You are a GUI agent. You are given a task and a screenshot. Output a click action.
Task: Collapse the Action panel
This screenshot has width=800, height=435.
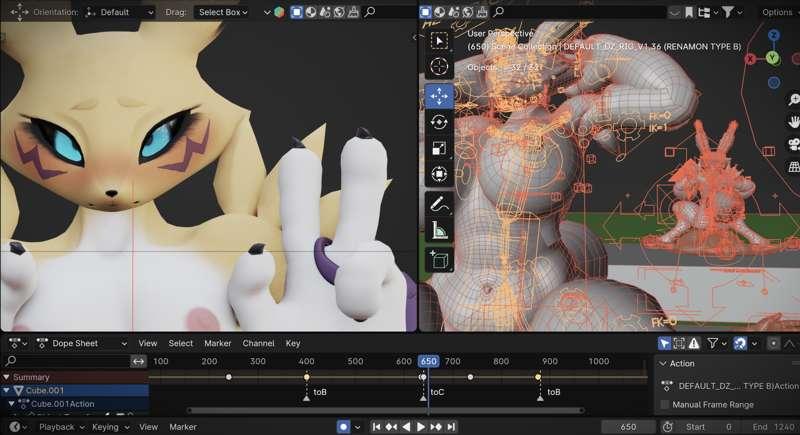tap(663, 364)
